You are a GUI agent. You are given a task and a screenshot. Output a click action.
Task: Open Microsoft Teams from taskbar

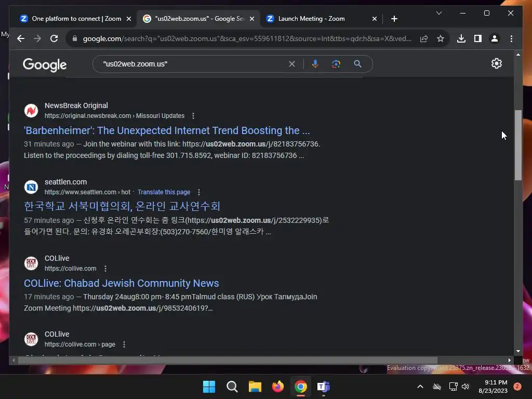coord(323,387)
